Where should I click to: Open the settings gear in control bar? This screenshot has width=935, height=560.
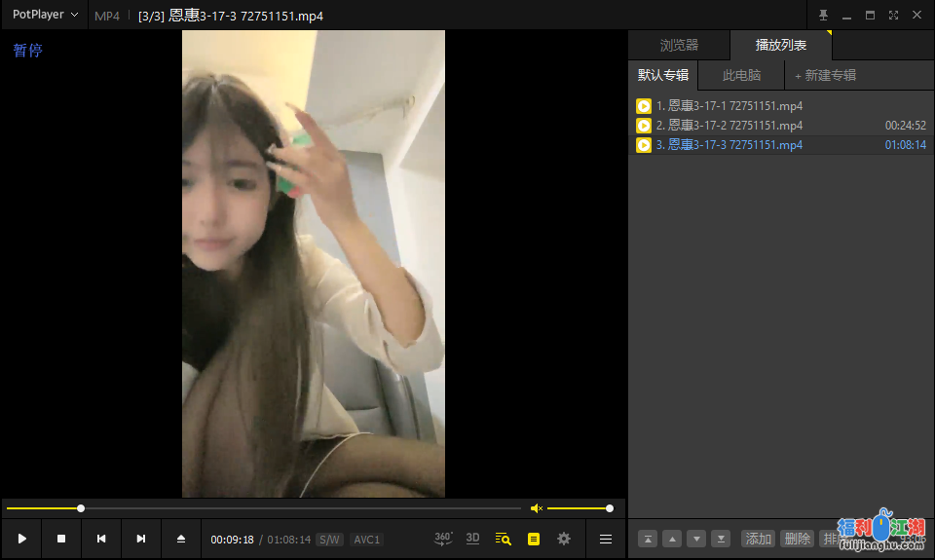(x=564, y=539)
